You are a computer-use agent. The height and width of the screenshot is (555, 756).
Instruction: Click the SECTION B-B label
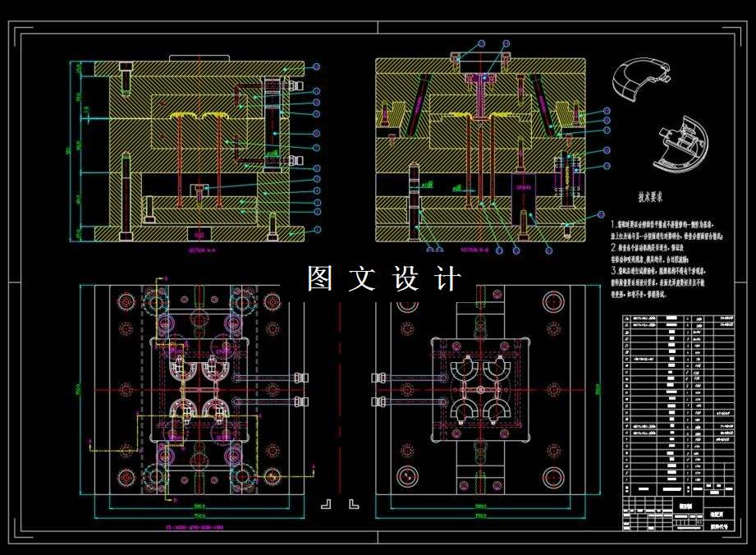pos(474,250)
